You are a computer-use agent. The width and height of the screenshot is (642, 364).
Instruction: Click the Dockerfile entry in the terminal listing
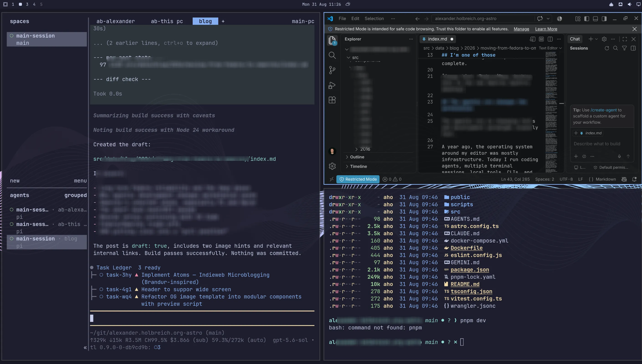click(x=466, y=248)
